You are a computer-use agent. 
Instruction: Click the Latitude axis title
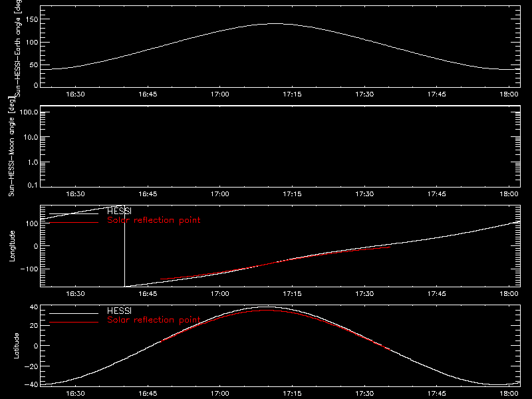tap(16, 346)
